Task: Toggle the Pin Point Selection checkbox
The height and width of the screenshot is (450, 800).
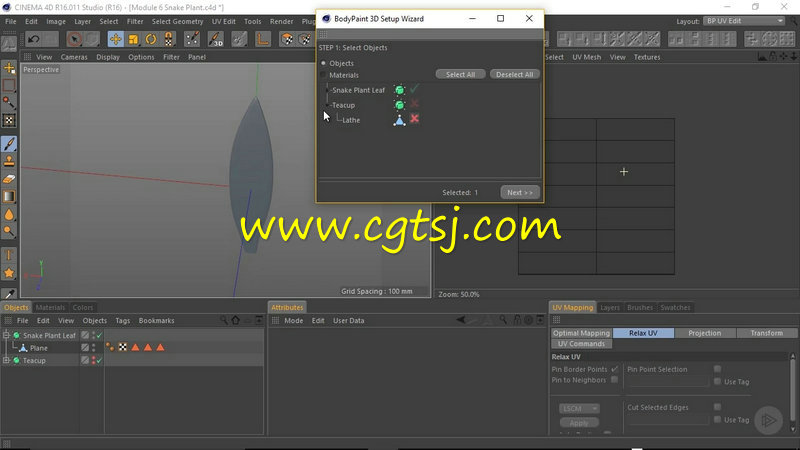Action: pyautogui.click(x=717, y=369)
